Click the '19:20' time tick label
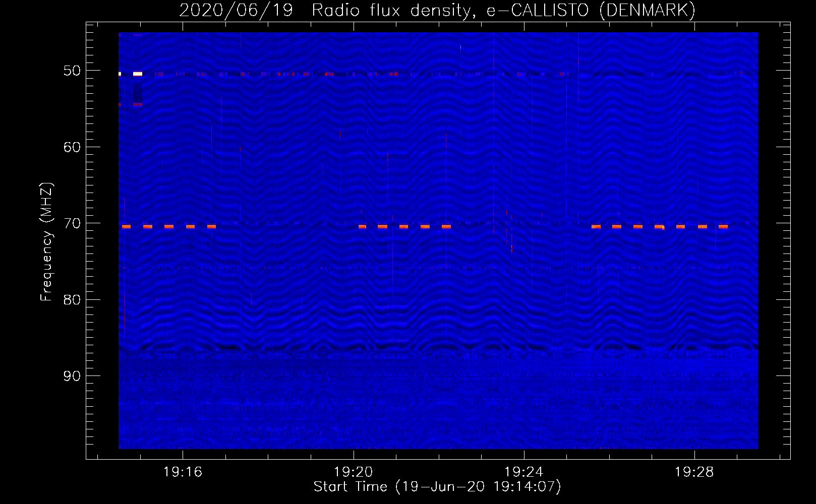The height and width of the screenshot is (504, 816). point(353,472)
